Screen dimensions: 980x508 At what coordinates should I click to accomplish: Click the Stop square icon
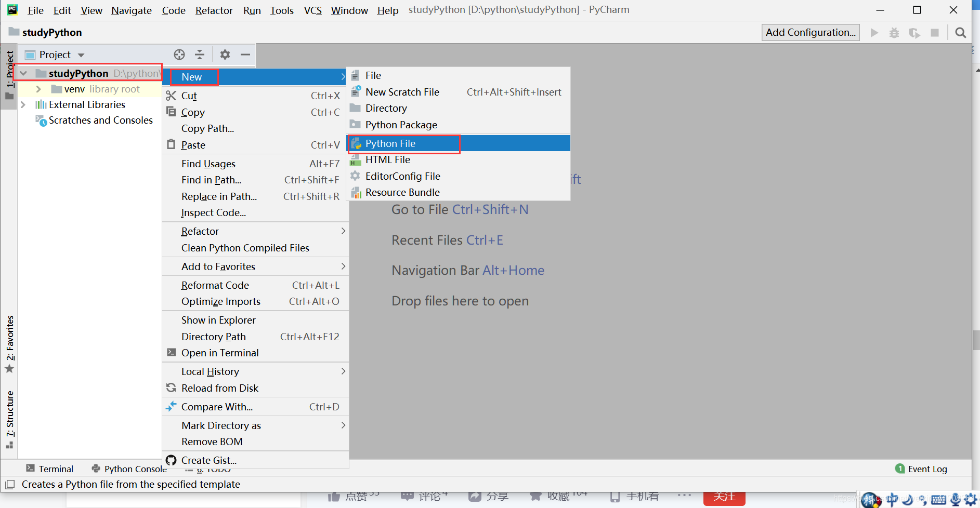(935, 33)
